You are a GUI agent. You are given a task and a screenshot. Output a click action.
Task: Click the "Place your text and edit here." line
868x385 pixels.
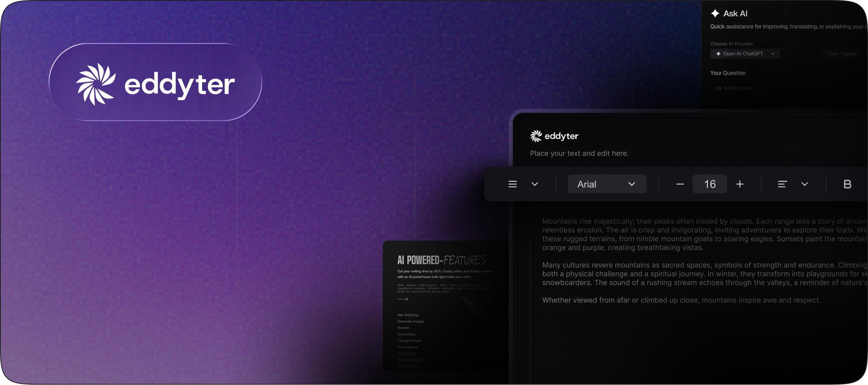click(x=579, y=153)
